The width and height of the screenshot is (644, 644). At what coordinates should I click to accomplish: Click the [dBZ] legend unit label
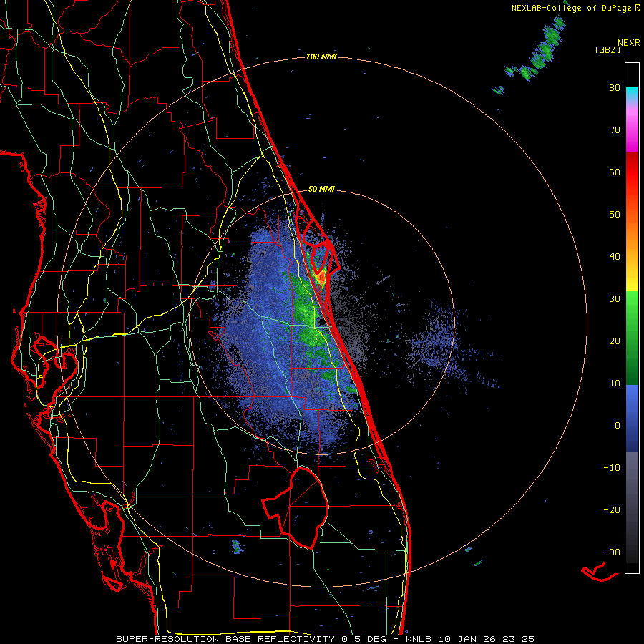(608, 49)
